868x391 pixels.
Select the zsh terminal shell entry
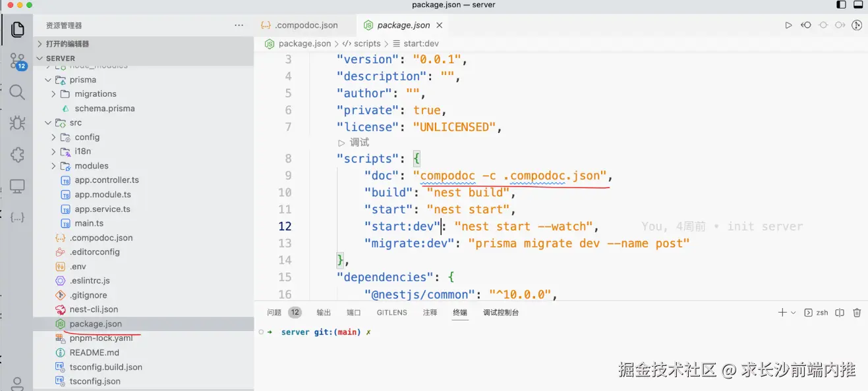pos(817,313)
